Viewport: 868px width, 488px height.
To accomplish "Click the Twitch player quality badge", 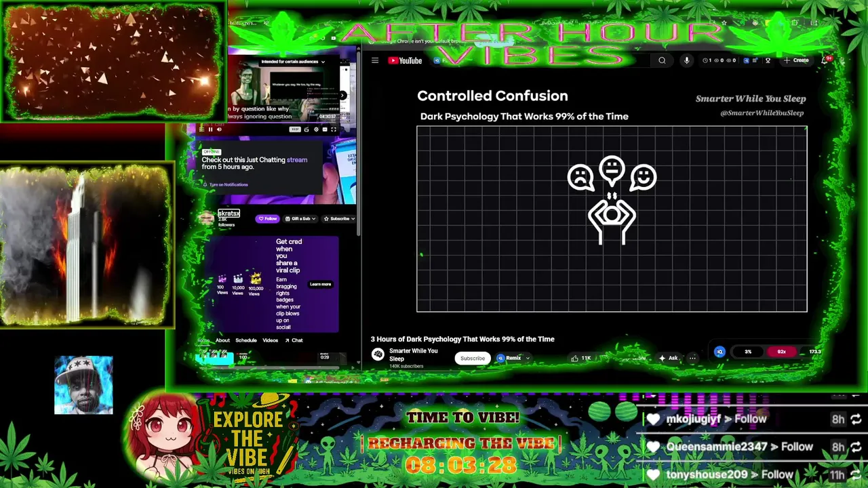I will 295,129.
